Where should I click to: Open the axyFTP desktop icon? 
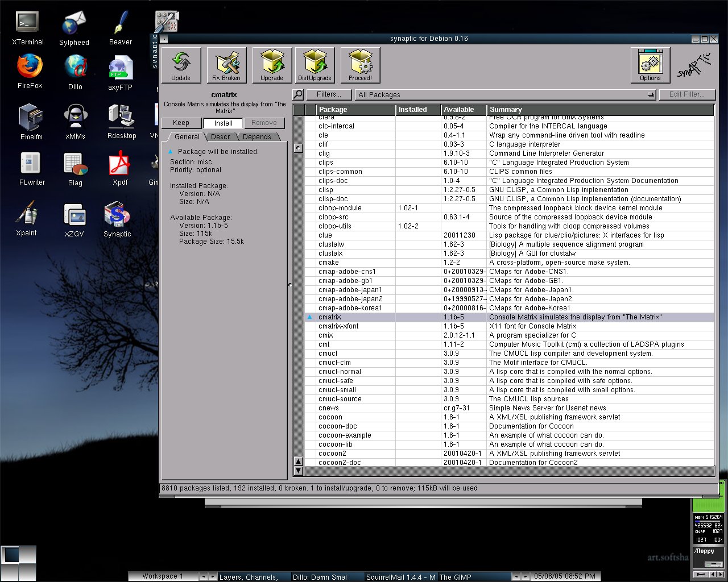coord(121,73)
